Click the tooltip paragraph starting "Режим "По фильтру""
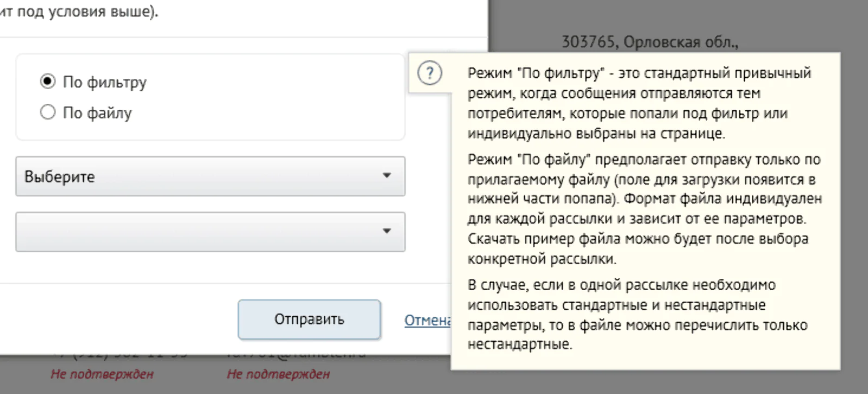Screen dimensions: 868x394 (639, 103)
